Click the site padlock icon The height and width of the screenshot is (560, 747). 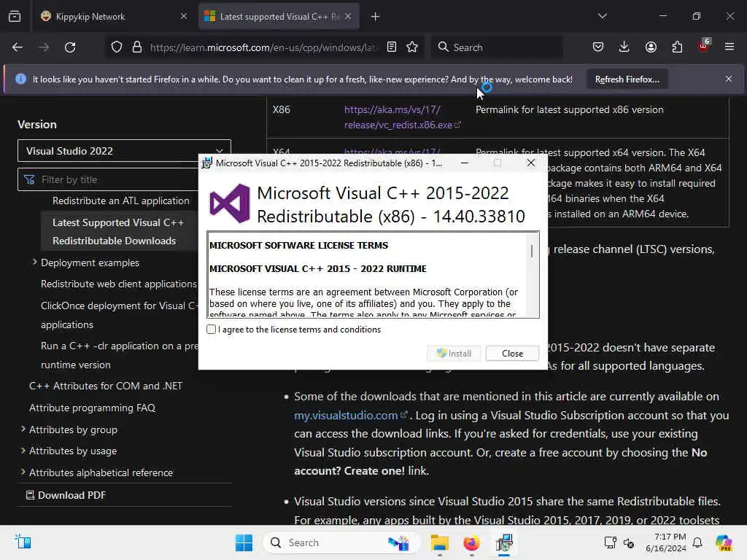click(x=137, y=47)
